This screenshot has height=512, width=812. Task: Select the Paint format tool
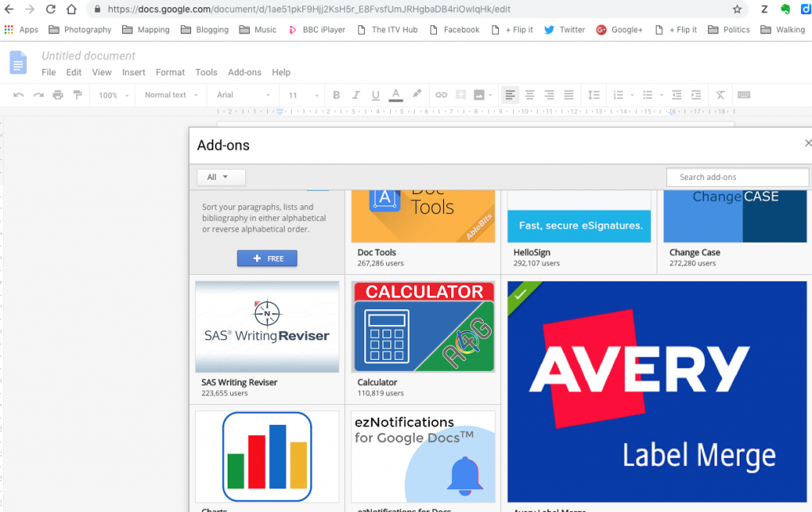pos(78,95)
